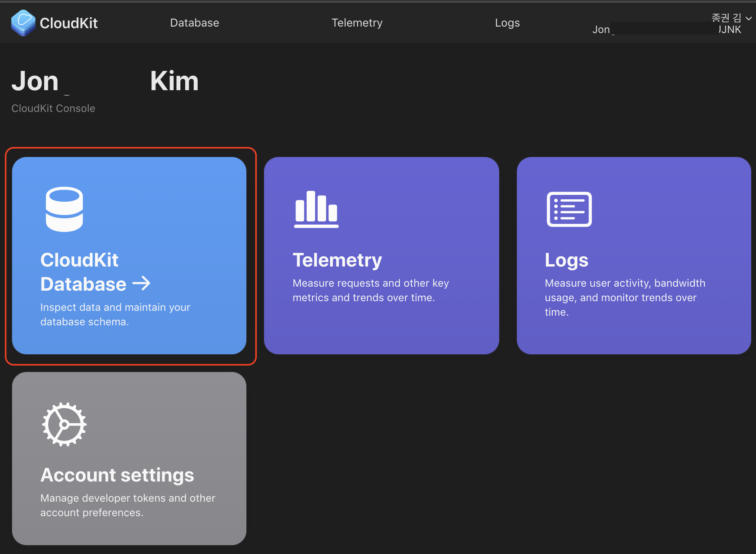
Task: Open Logs from the top navigation bar
Action: pyautogui.click(x=507, y=23)
